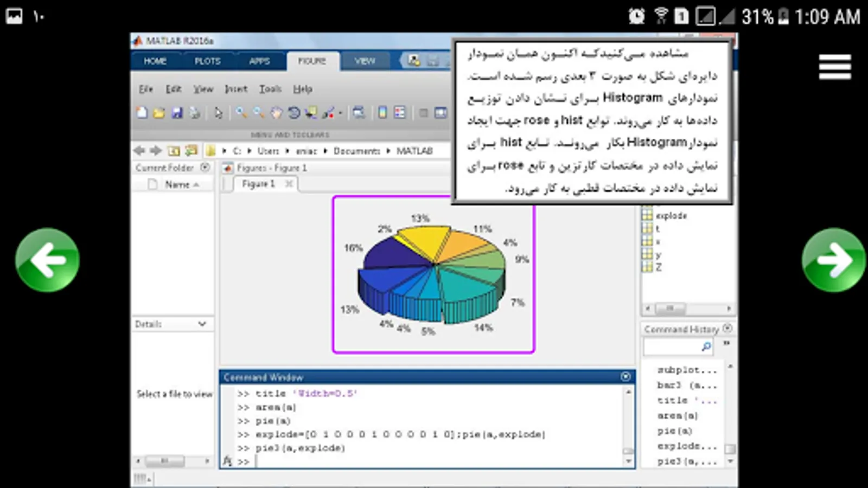Open the figure Insert menu

[x=236, y=89]
